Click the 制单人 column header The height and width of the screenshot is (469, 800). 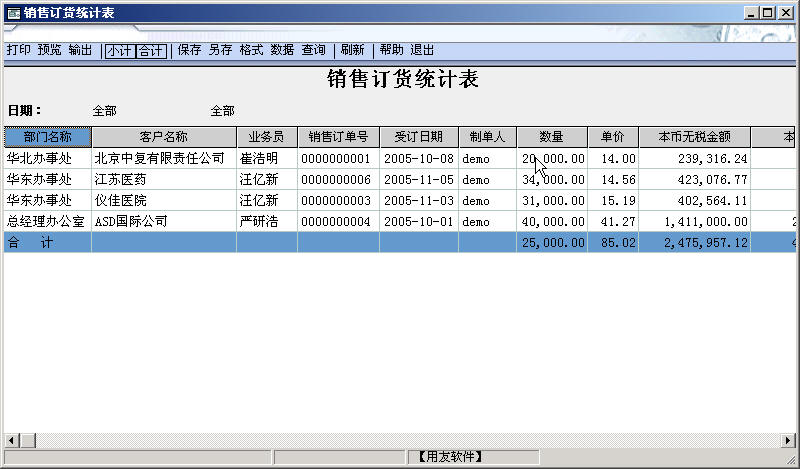pos(487,137)
